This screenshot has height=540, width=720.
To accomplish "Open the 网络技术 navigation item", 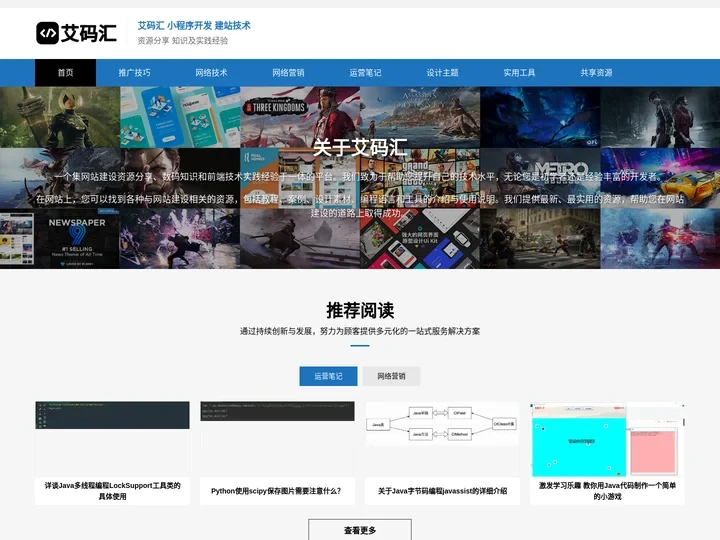I will [x=211, y=73].
